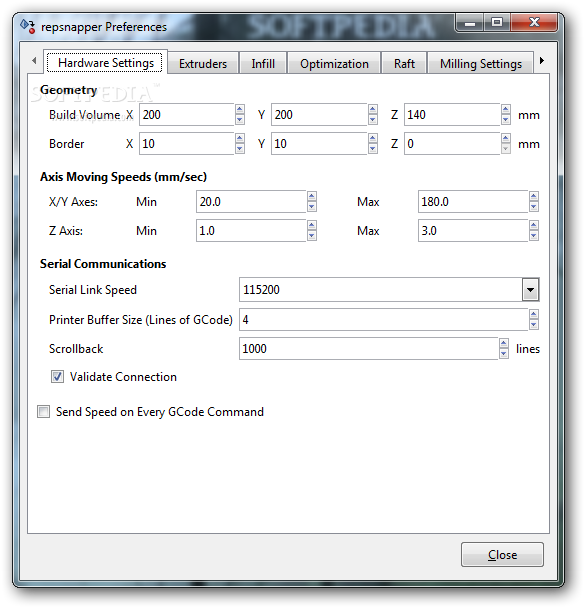Viewport: 585px width, 608px height.
Task: Decrease the X/Y Axes Max speed
Action: coord(534,206)
